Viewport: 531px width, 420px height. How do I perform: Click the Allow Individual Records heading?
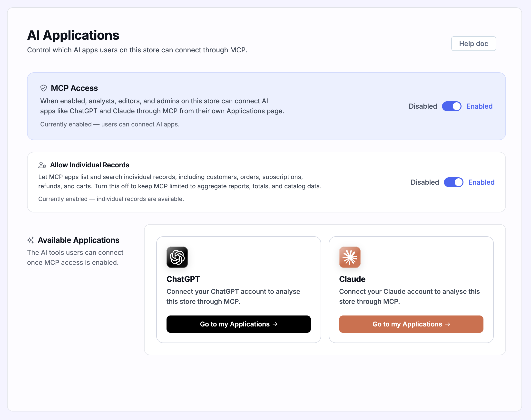(89, 165)
